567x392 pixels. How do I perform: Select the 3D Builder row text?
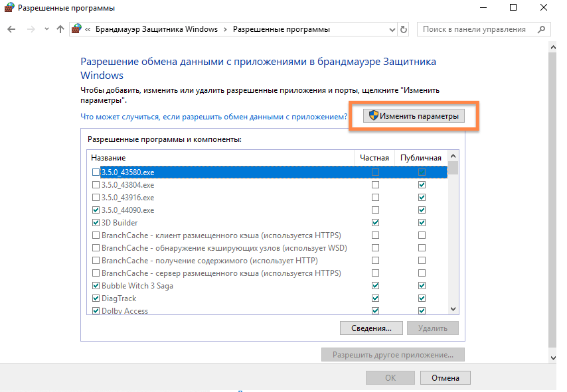[x=120, y=223]
